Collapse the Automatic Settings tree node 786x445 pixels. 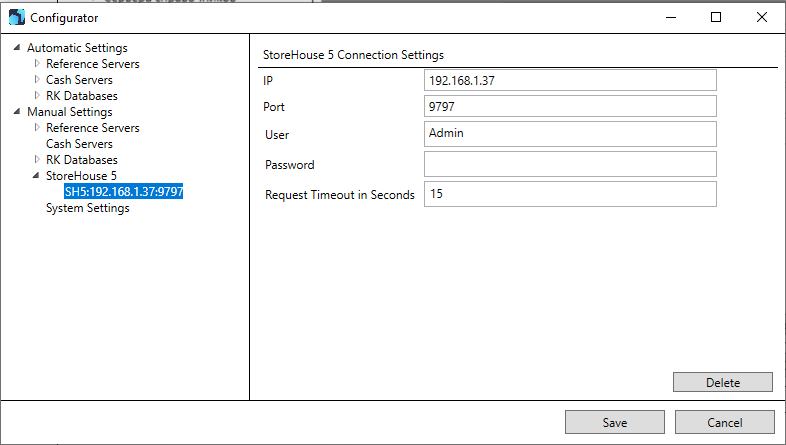[17, 48]
